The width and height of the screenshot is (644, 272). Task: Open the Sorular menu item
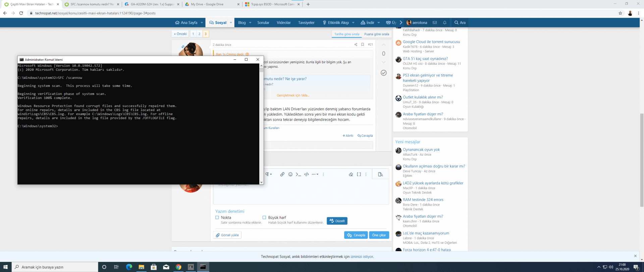[x=263, y=22]
